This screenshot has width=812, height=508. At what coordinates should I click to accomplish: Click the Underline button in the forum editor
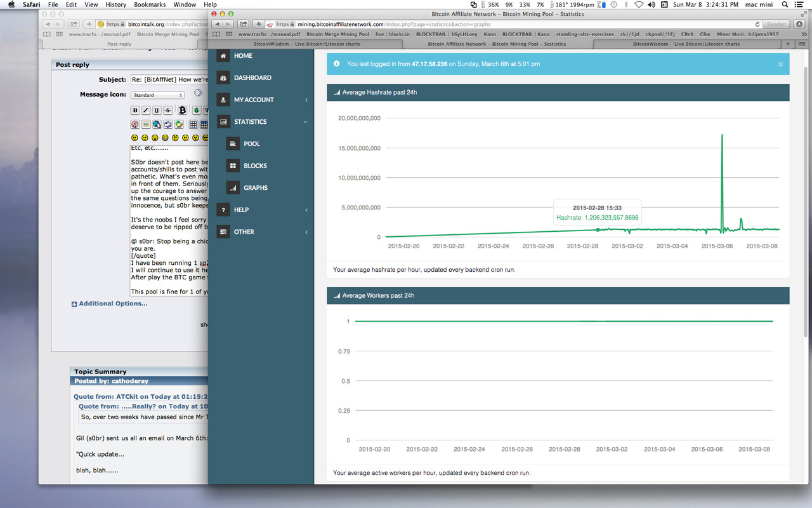[x=157, y=110]
